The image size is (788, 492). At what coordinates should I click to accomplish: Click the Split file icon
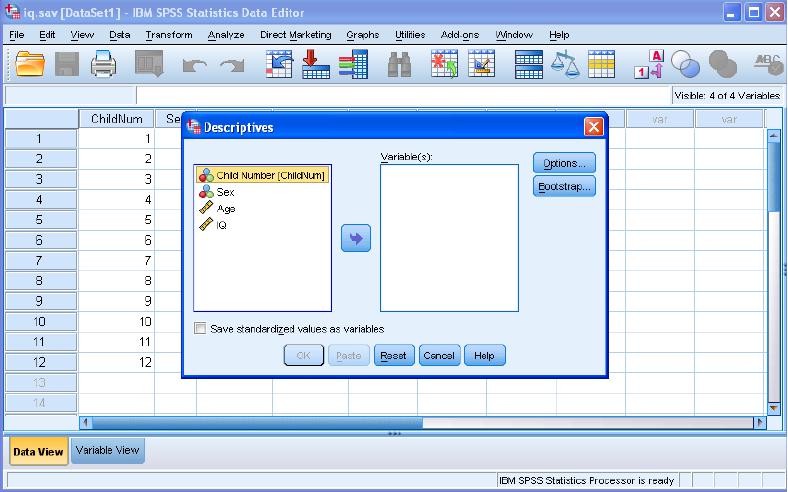pos(529,64)
